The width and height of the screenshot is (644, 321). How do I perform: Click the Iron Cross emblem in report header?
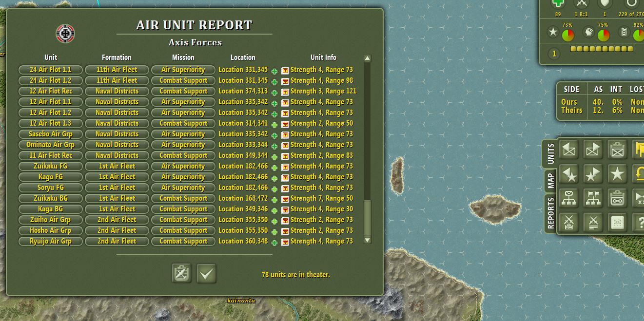(65, 34)
